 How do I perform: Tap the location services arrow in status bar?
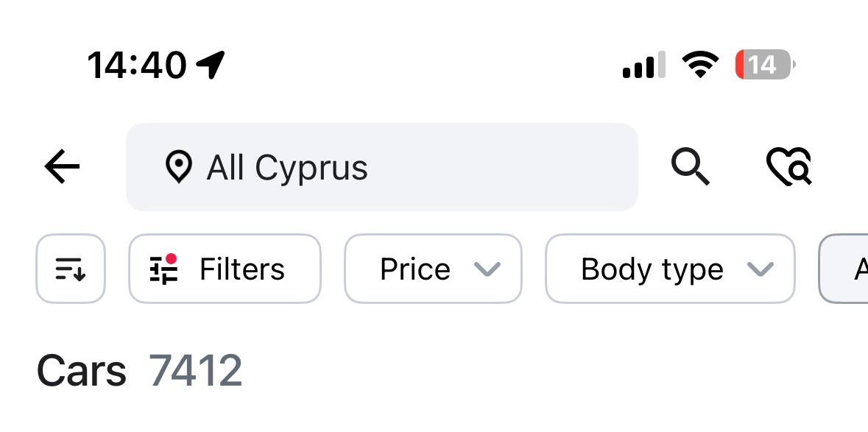[211, 65]
